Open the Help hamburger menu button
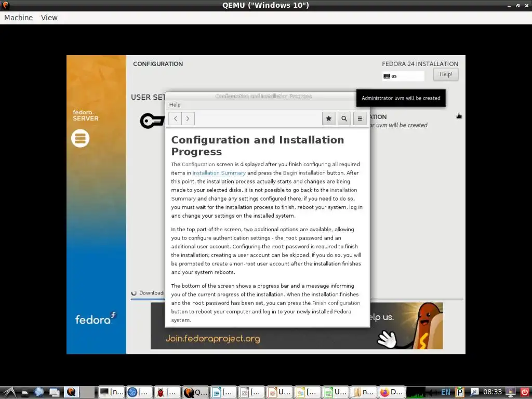This screenshot has width=532, height=399. [x=360, y=118]
